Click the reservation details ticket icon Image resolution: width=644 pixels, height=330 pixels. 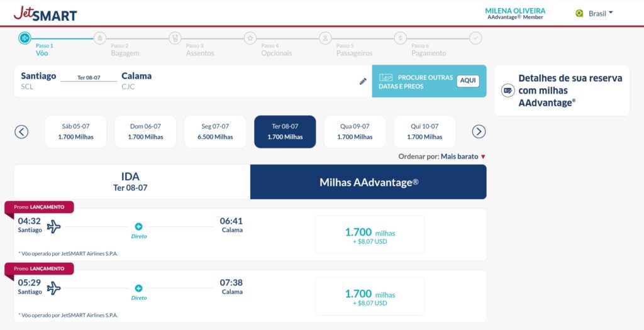[508, 91]
